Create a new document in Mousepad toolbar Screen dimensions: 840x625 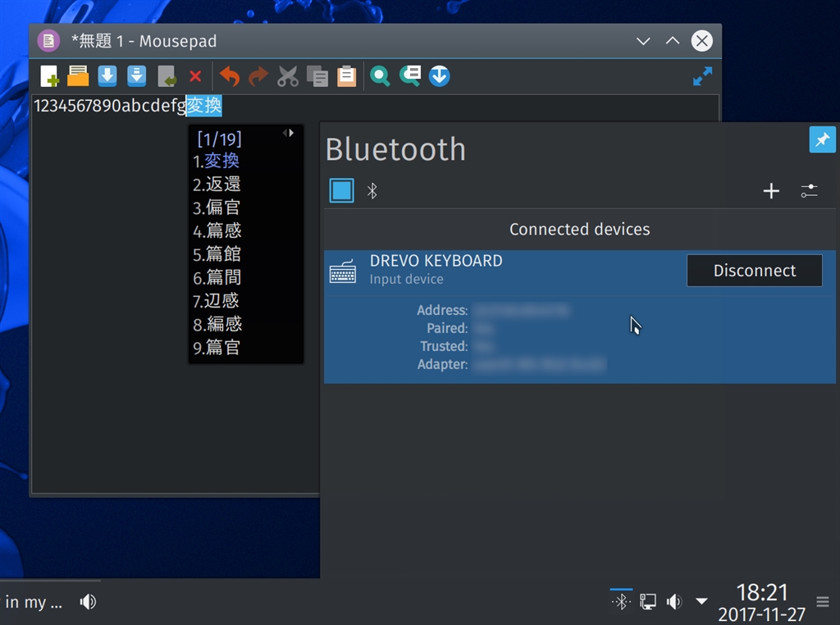pos(48,76)
